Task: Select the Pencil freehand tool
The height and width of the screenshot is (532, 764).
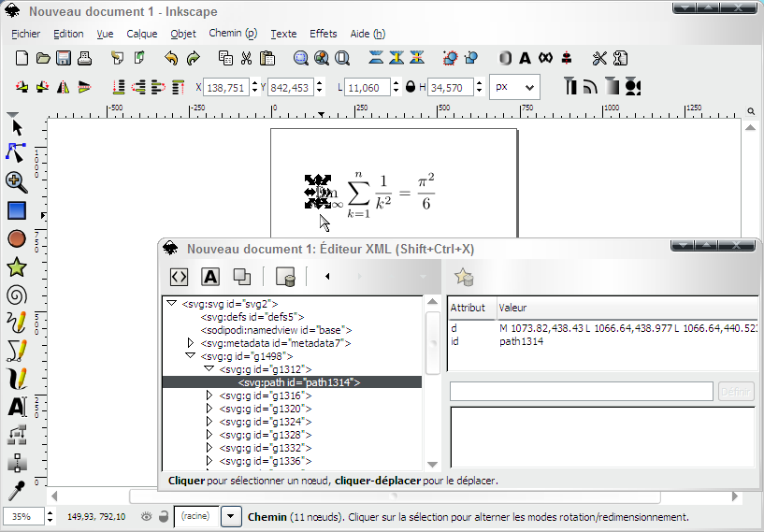Action: tap(17, 323)
